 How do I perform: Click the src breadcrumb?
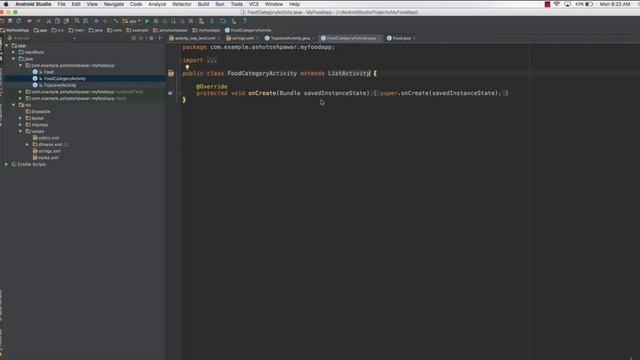(58, 30)
